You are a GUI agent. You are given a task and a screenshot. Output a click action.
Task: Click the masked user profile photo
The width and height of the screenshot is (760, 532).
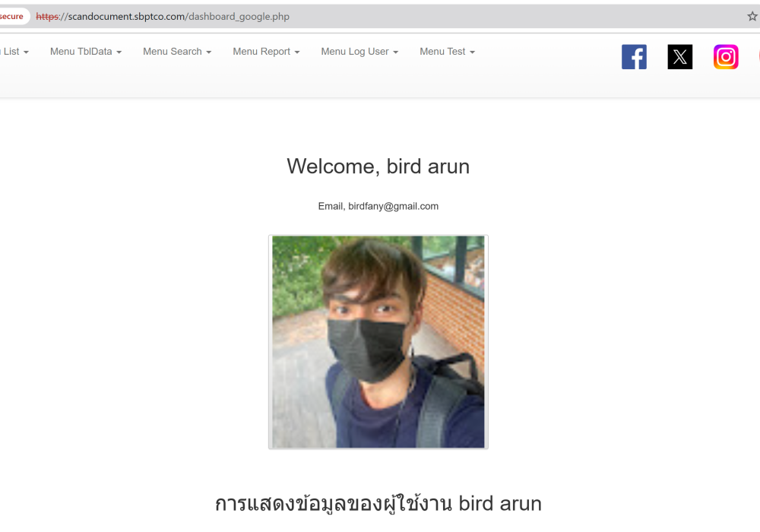pos(378,342)
